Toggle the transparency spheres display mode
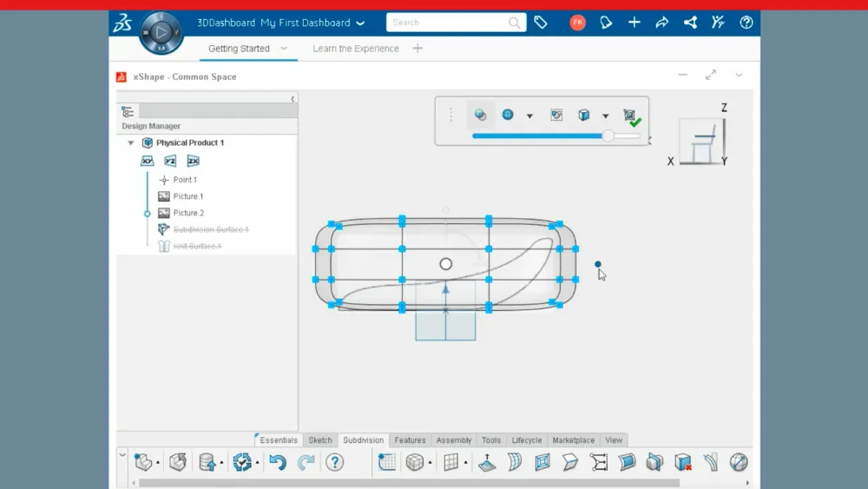Image resolution: width=868 pixels, height=489 pixels. (480, 115)
